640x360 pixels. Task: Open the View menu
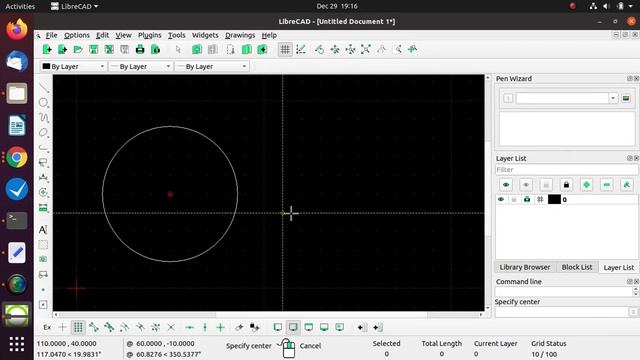(123, 35)
